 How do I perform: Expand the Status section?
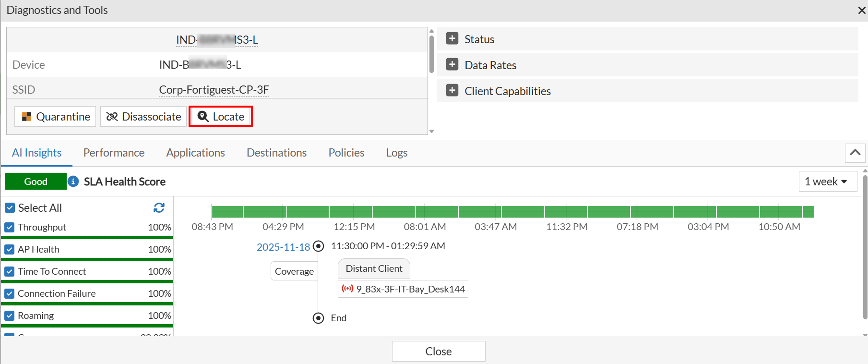tap(452, 39)
